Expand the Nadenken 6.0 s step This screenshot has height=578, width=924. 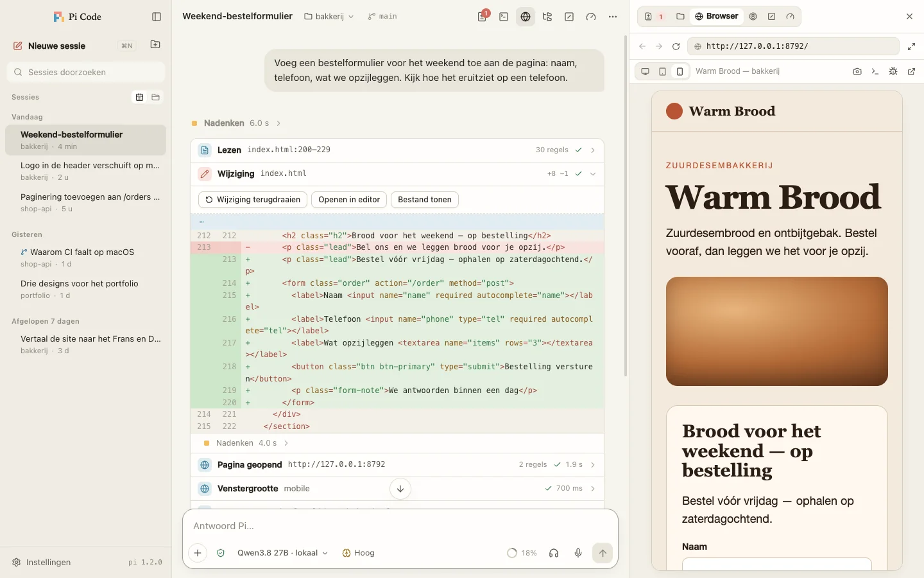[x=236, y=123]
